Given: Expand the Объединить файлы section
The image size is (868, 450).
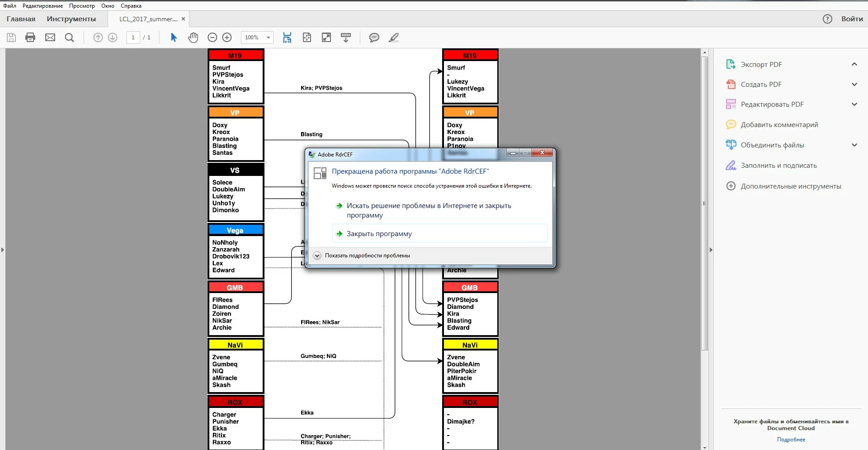Looking at the screenshot, I should click(854, 145).
